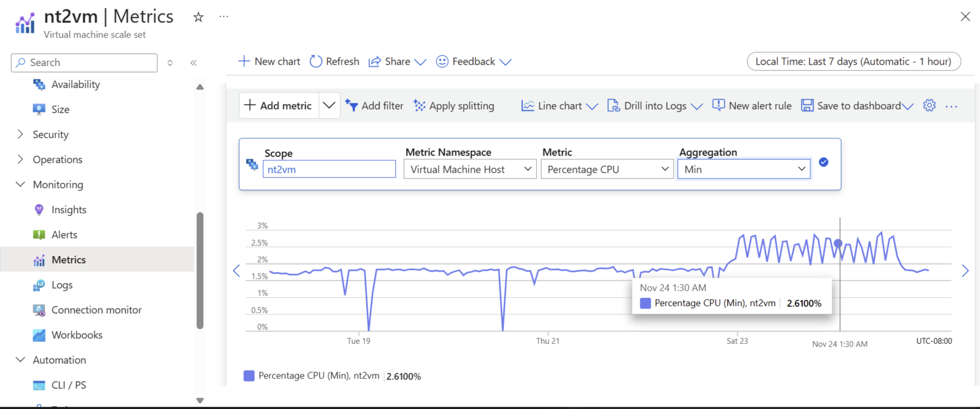Image resolution: width=980 pixels, height=409 pixels.
Task: Click the blue checkmark beside Aggregation
Action: click(824, 162)
